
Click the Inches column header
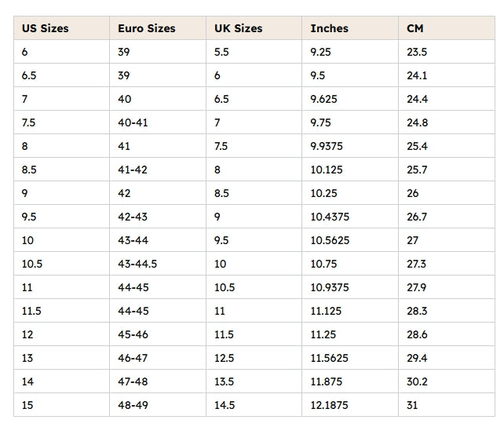click(350, 28)
